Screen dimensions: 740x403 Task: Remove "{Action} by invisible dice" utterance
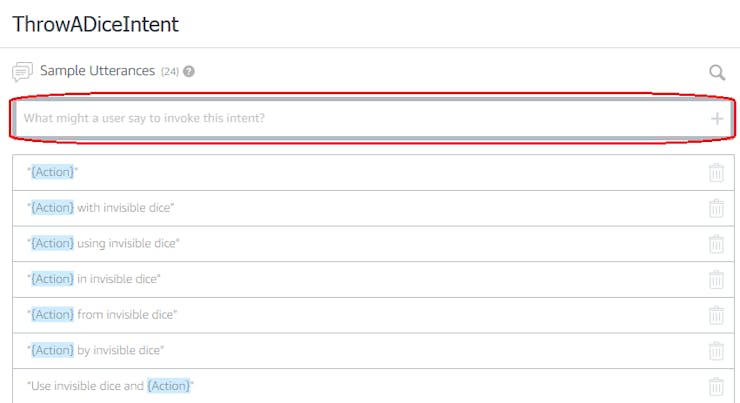pyautogui.click(x=716, y=351)
